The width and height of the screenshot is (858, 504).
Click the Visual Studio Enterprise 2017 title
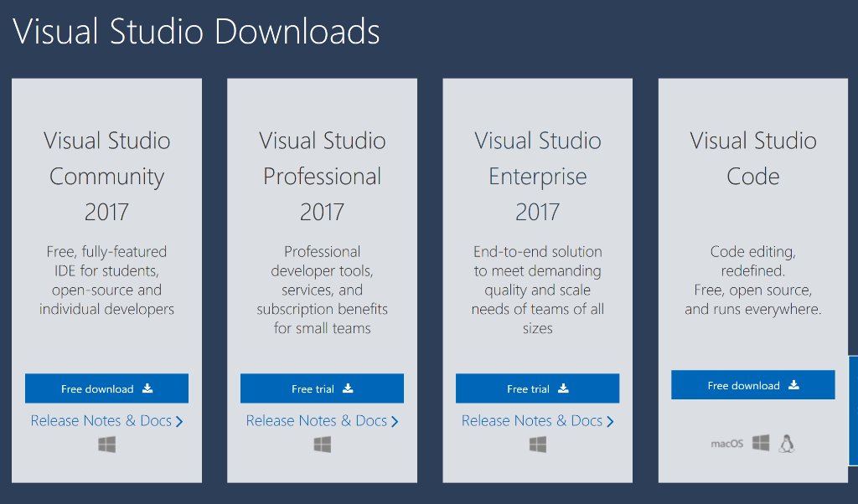coord(537,176)
